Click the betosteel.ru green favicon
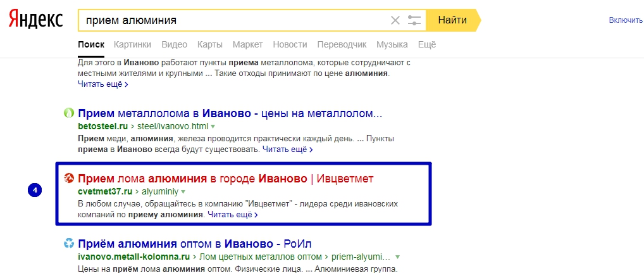 [x=69, y=113]
